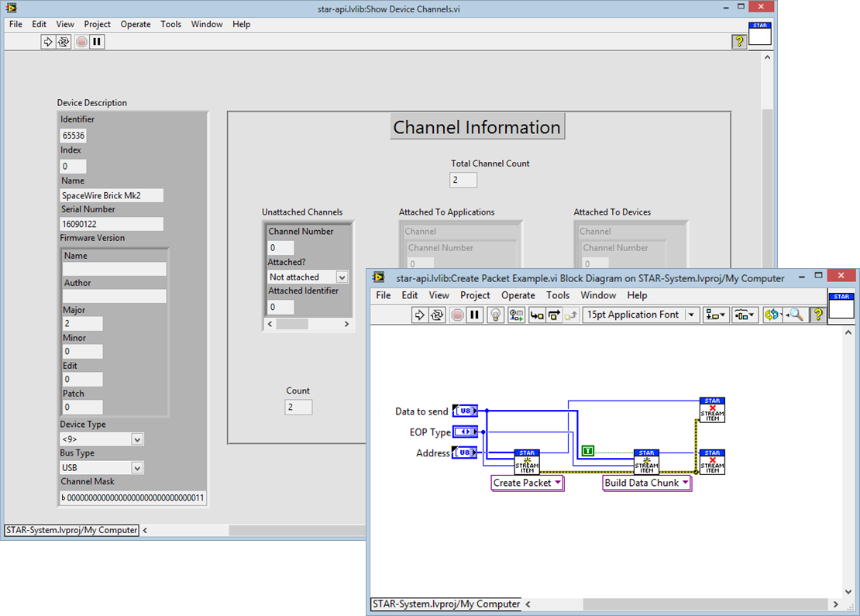
Task: Click right arrow of Unattached Channels scrollbar
Action: tap(346, 324)
